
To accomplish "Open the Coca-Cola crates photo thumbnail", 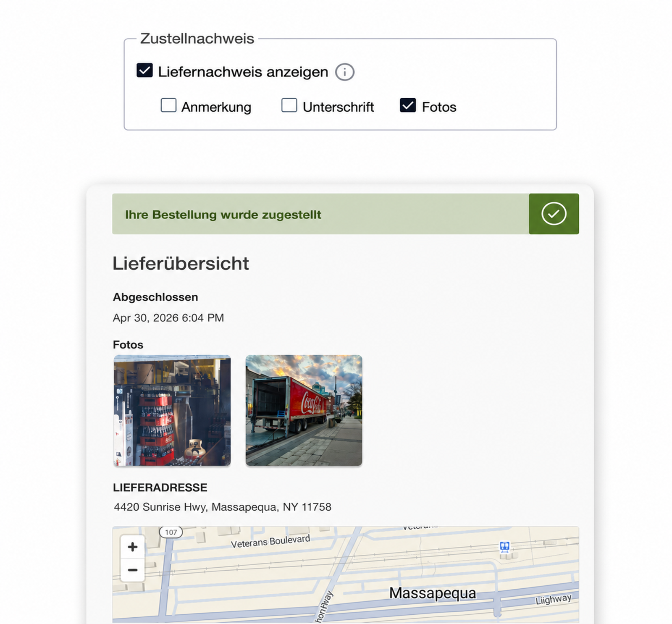I will coord(172,410).
